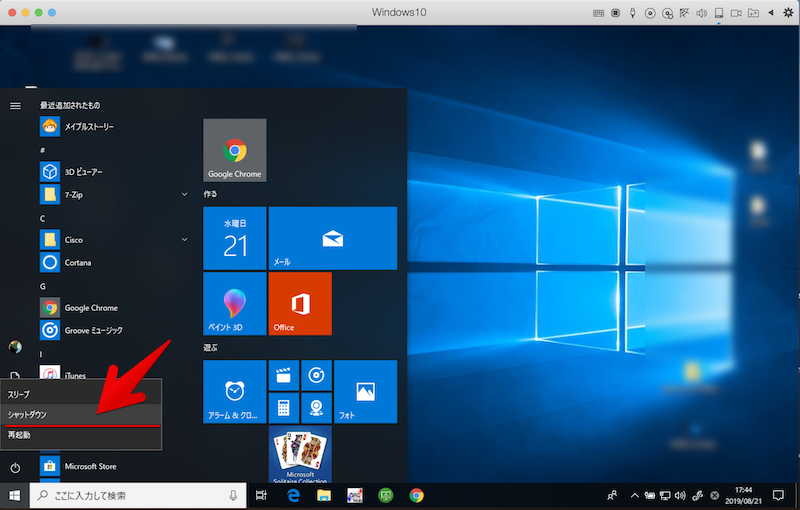Open the フォト tile
The image size is (800, 510).
click(365, 391)
